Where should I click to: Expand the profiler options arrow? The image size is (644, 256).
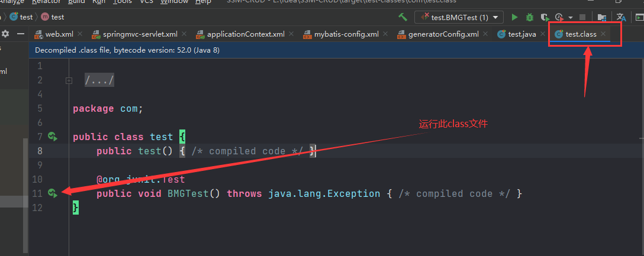coord(571,18)
